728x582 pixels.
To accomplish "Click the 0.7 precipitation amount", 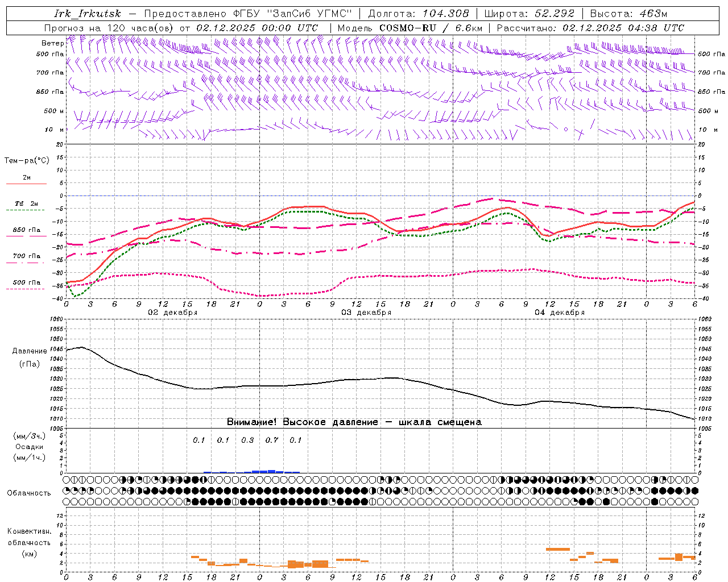I will click(x=272, y=440).
